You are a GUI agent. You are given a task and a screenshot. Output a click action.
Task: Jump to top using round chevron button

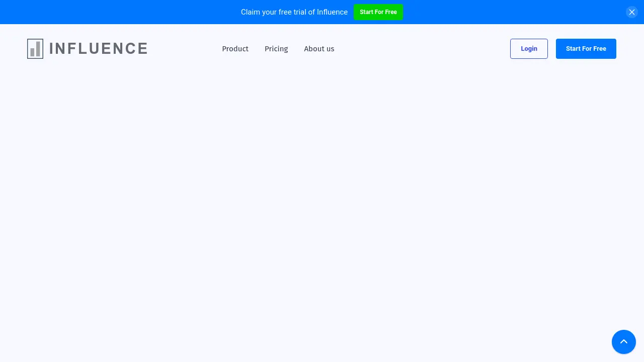(623, 342)
